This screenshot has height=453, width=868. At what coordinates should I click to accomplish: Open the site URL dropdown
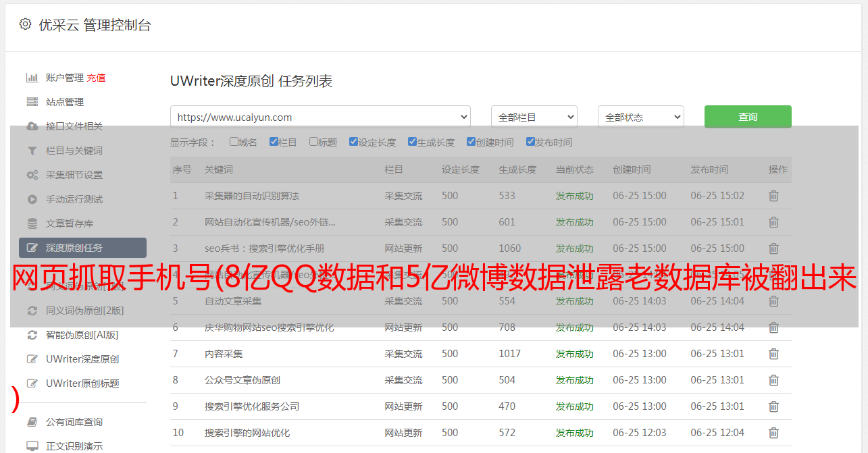point(320,117)
